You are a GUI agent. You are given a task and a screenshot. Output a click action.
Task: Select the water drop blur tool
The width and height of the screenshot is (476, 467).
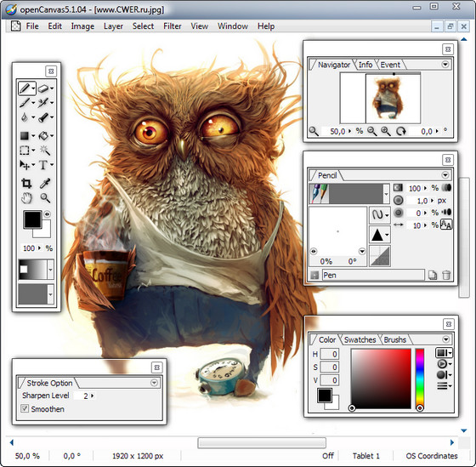25,117
